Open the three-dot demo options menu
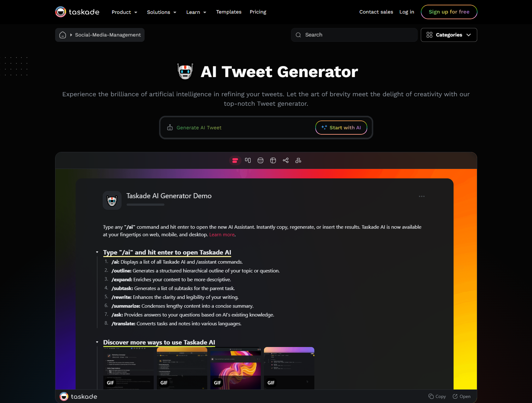 pos(422,196)
